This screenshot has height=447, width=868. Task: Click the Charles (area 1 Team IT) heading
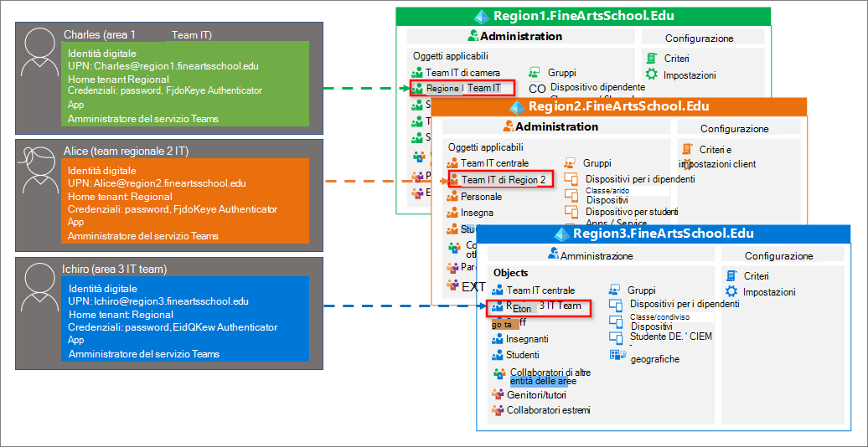(x=138, y=35)
